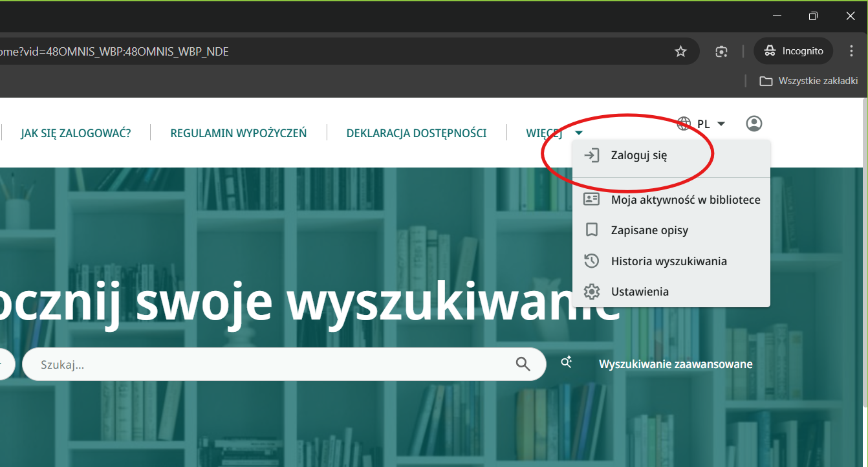Bookmark this page with the star icon
Screen dimensions: 868x467
[680, 51]
